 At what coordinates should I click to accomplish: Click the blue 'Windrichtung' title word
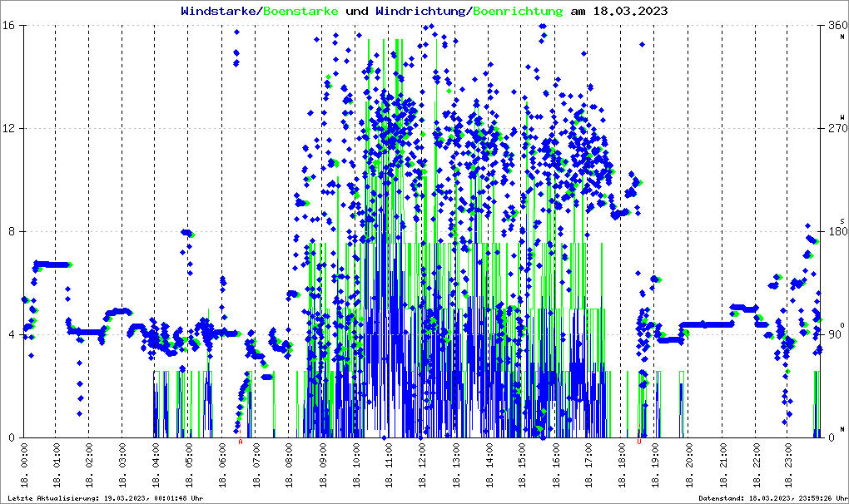(420, 12)
